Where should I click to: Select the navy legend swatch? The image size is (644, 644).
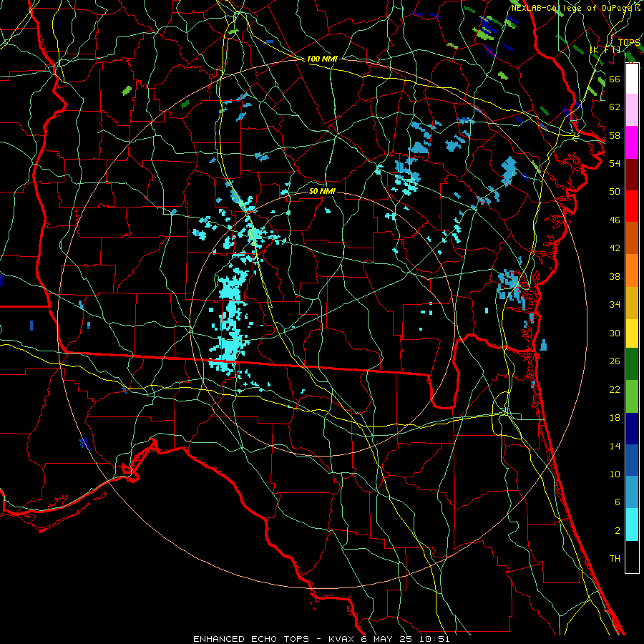pyautogui.click(x=632, y=429)
